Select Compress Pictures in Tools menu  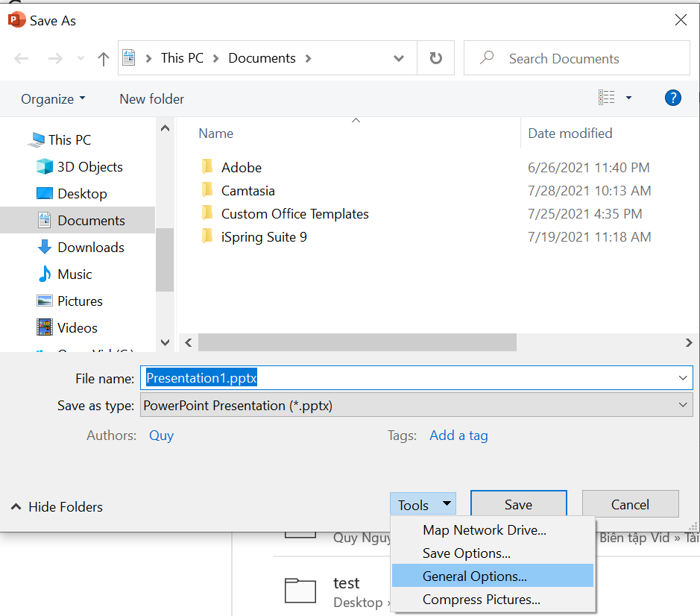(x=493, y=599)
